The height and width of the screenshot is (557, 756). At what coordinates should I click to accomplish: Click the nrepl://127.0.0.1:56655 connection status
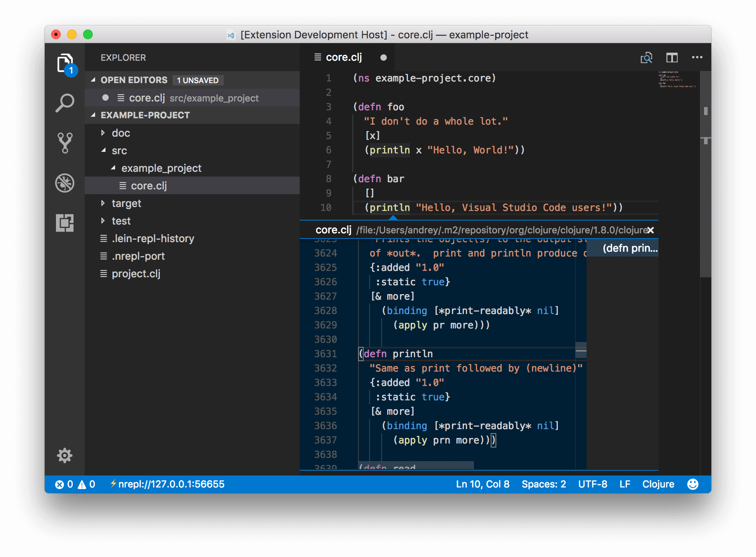pyautogui.click(x=167, y=484)
